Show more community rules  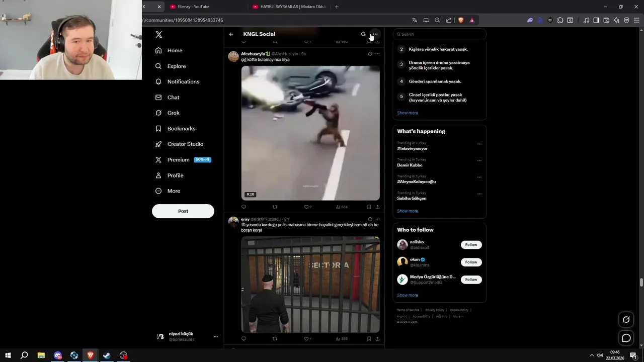(408, 113)
